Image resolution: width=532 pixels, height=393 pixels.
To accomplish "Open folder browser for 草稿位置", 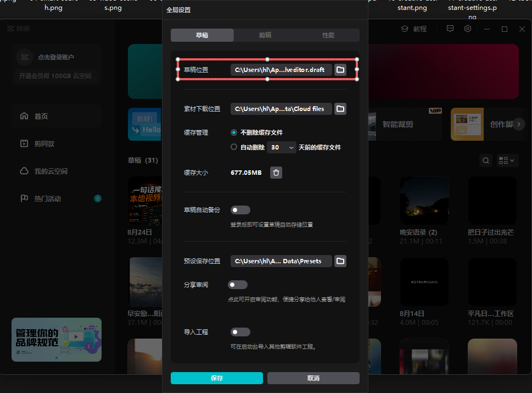I will click(x=340, y=70).
